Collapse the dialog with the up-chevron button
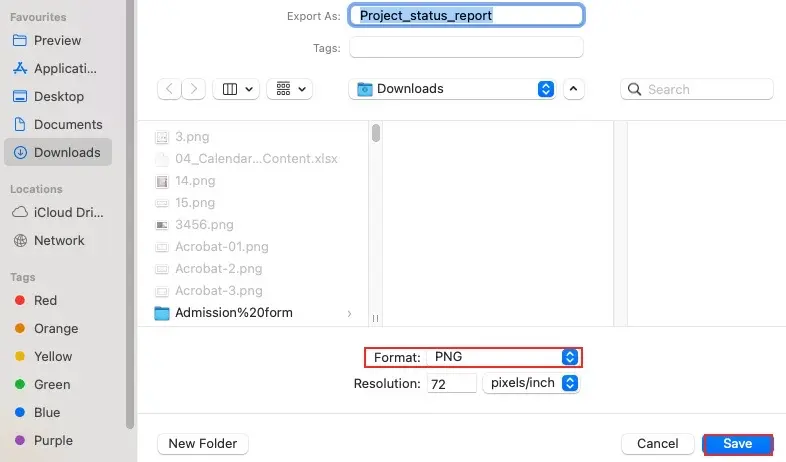Image resolution: width=786 pixels, height=462 pixels. point(573,89)
